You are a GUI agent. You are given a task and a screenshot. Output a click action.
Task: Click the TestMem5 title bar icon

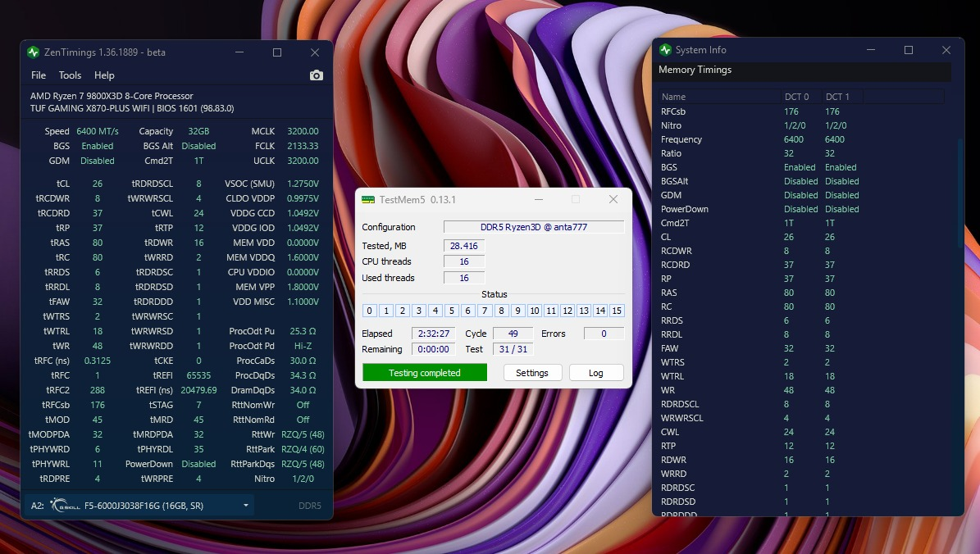tap(368, 200)
